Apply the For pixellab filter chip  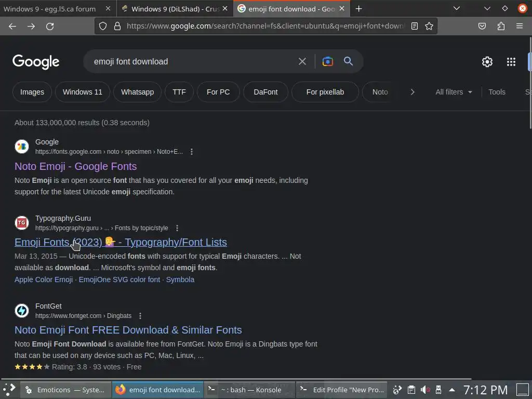325,92
